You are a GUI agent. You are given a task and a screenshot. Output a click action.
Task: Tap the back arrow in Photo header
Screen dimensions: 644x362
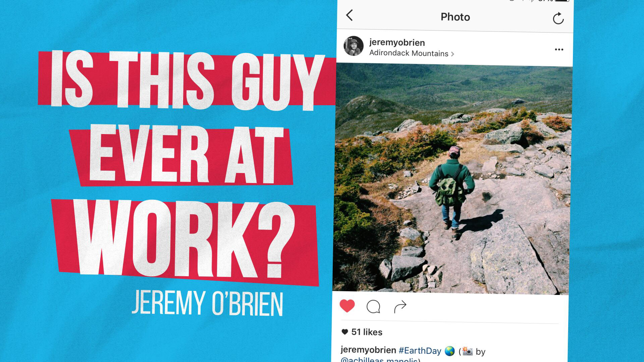point(350,15)
